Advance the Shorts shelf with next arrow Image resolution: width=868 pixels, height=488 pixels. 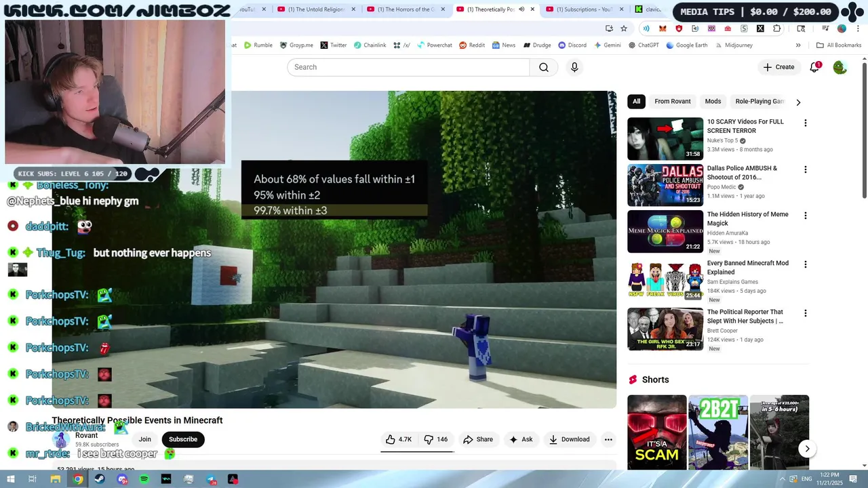click(x=806, y=449)
